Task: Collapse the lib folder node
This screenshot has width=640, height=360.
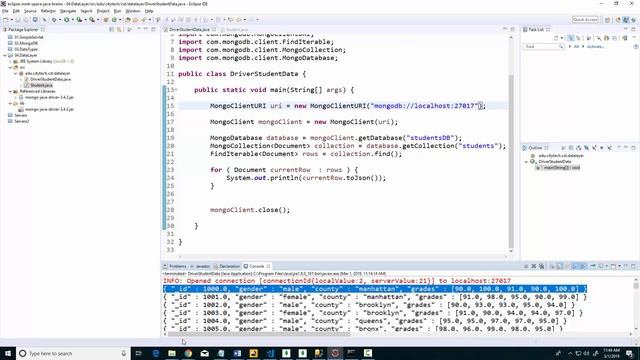Action: pyautogui.click(x=11, y=103)
